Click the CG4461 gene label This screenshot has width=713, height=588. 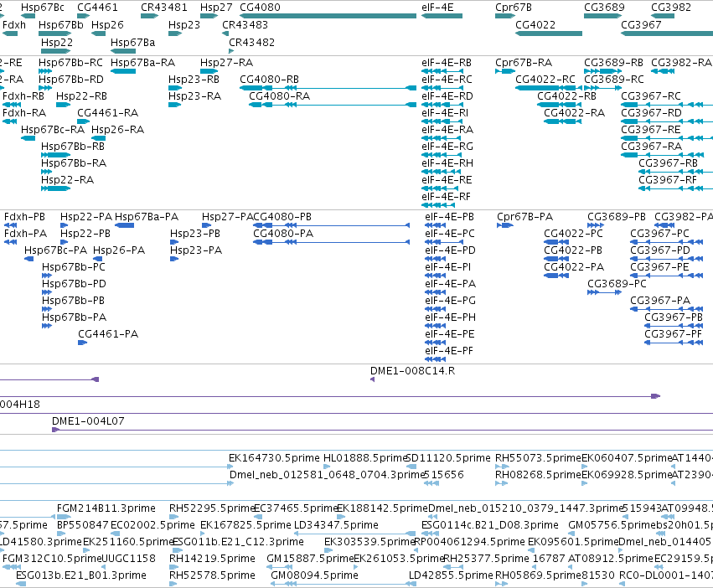coord(97,8)
